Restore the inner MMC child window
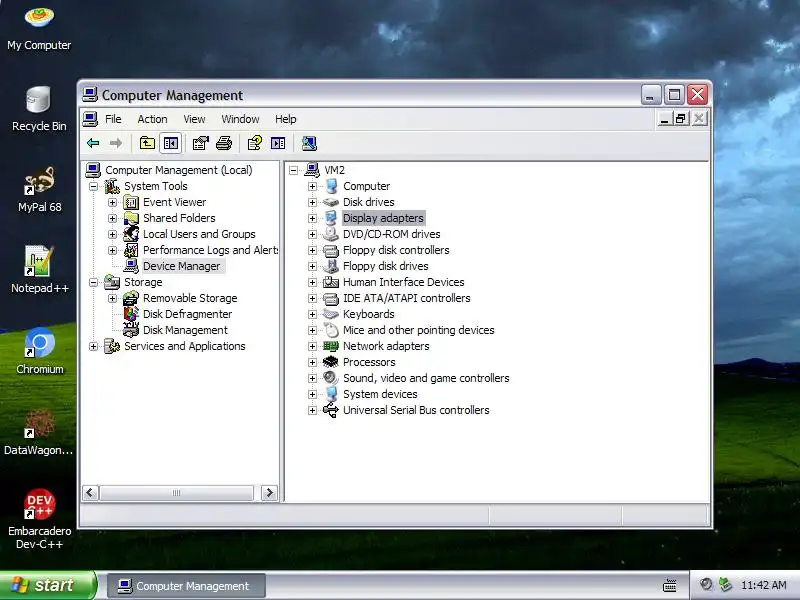The width and height of the screenshot is (800, 600). coord(681,119)
